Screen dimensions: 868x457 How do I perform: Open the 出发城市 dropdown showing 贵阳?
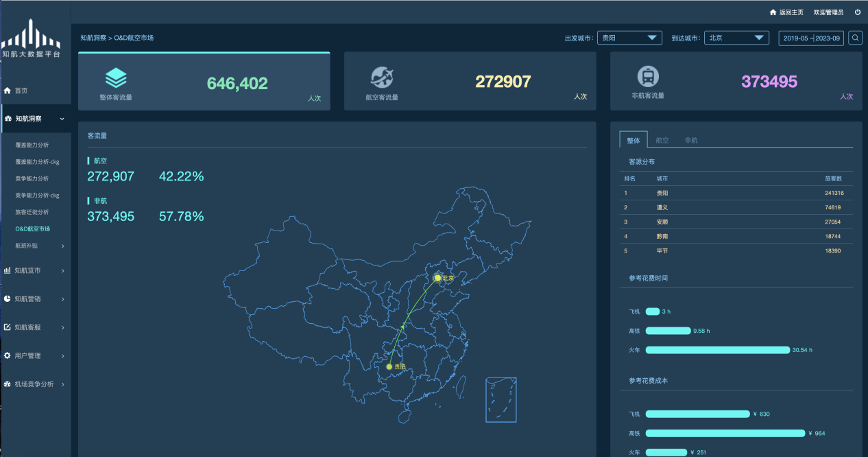(629, 38)
